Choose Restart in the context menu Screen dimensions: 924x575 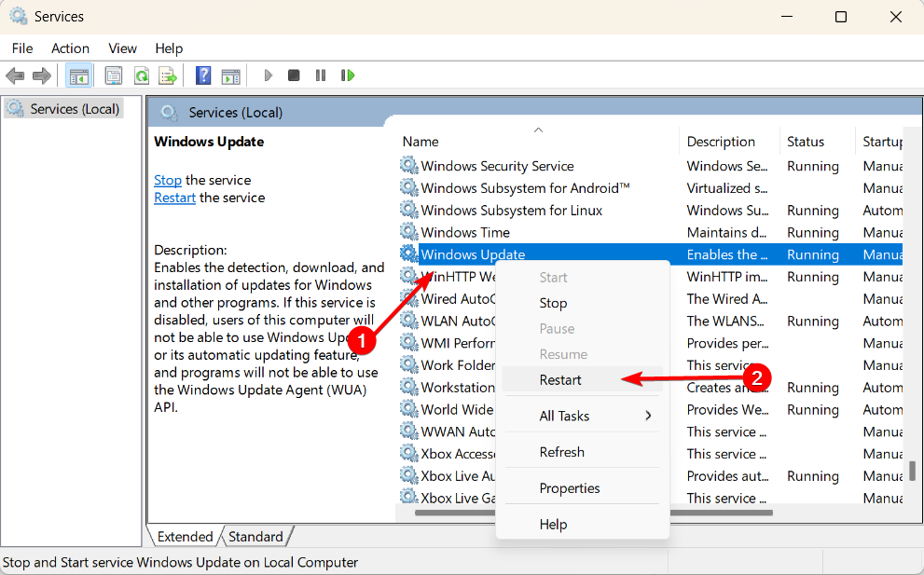tap(582, 380)
